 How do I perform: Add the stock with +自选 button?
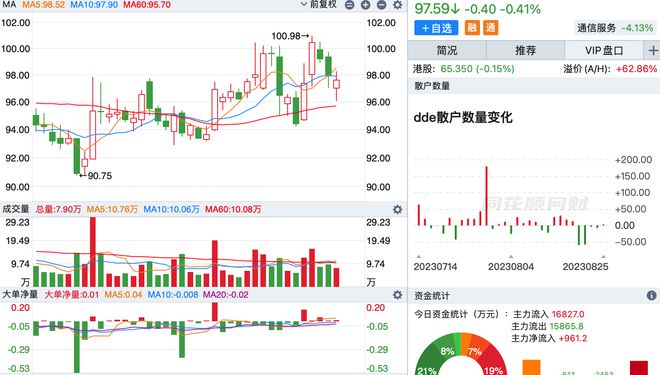click(436, 28)
